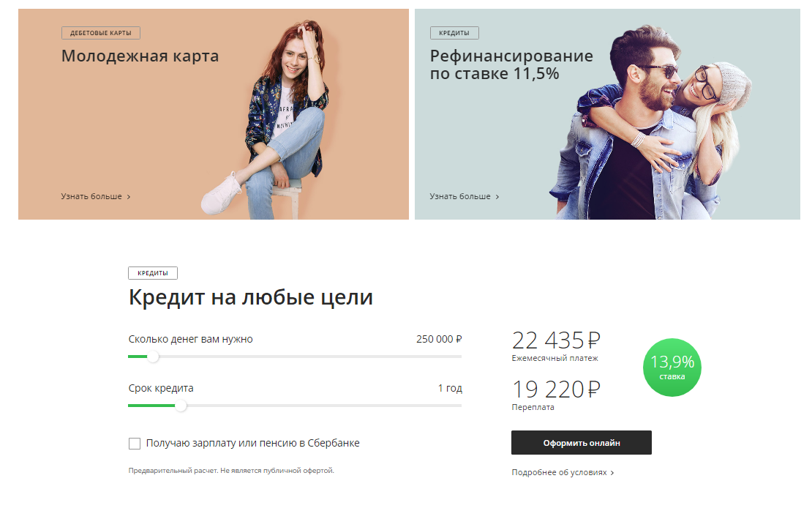Click the 1 год loan term value
812x511 pixels.
[450, 388]
